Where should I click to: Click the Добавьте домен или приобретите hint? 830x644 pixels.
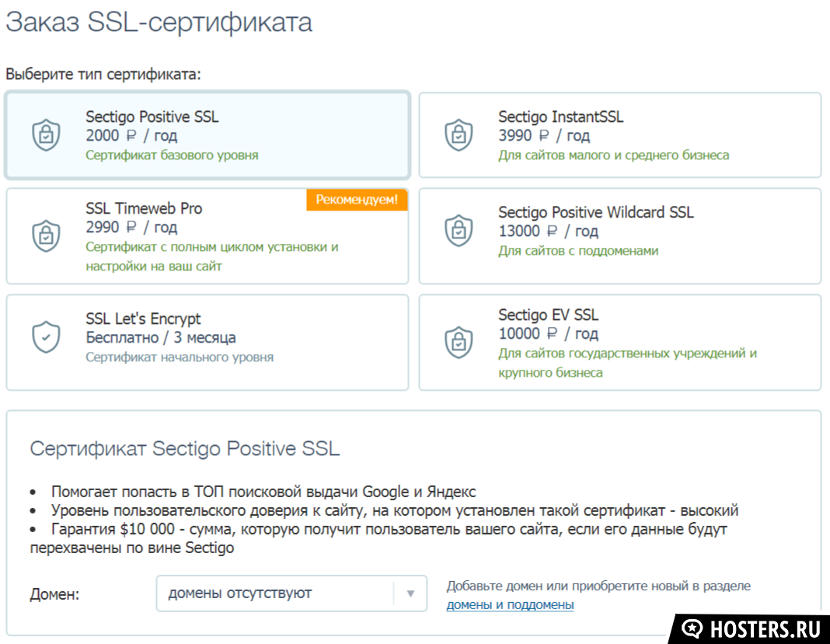tap(598, 587)
